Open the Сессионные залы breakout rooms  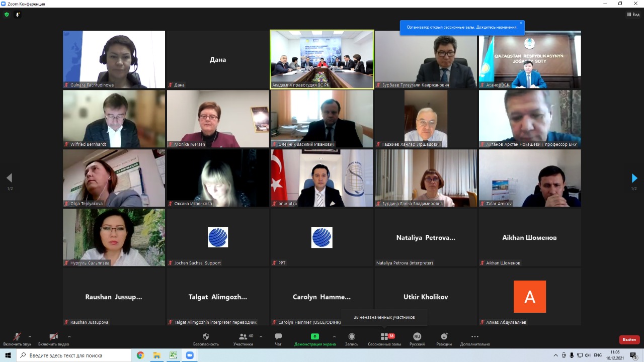[x=384, y=339]
